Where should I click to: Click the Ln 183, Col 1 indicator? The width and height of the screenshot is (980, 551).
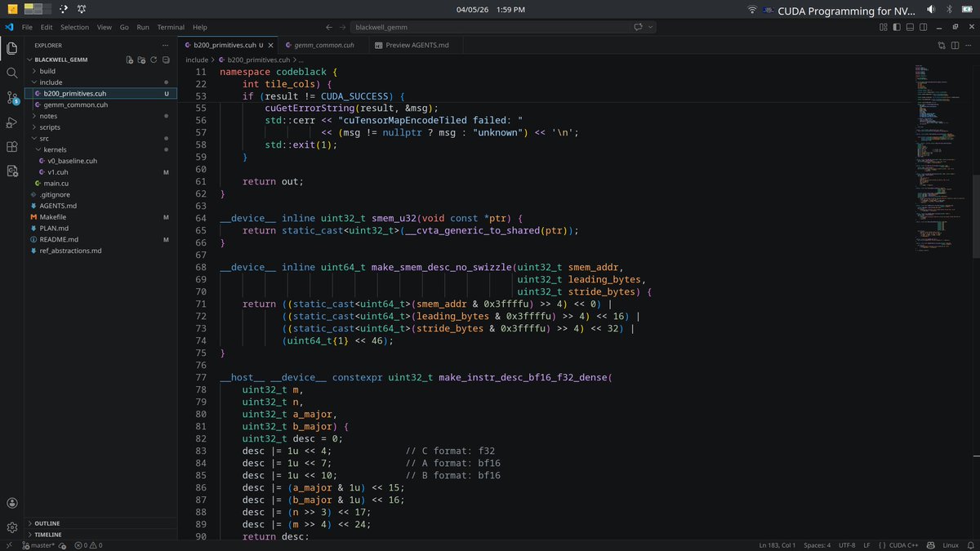(776, 544)
